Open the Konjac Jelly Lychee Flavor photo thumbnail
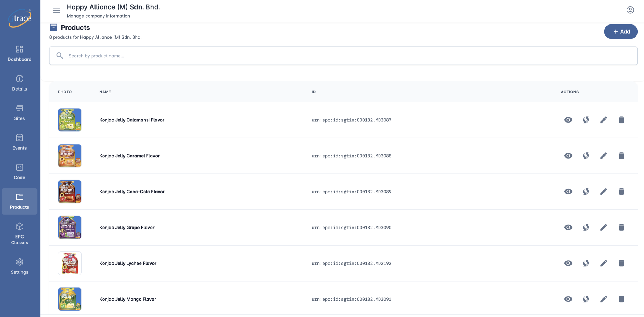The width and height of the screenshot is (644, 317). 70,263
